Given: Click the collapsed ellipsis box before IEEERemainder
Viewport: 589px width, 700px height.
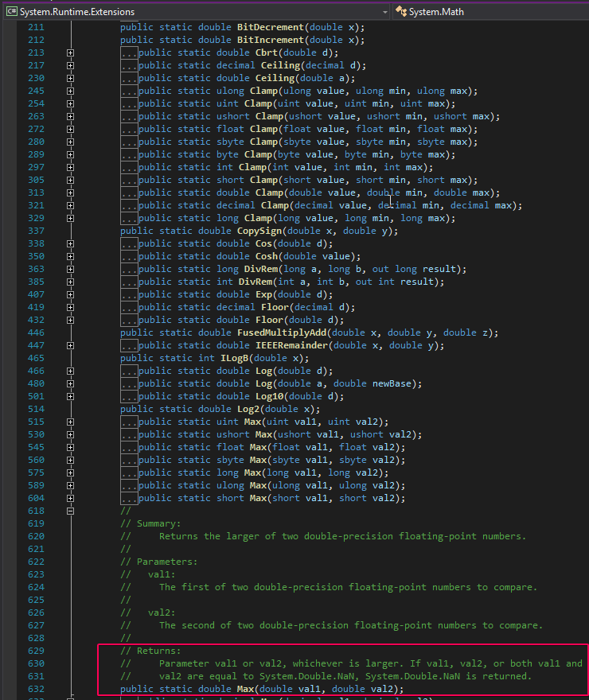Looking at the screenshot, I should click(129, 345).
